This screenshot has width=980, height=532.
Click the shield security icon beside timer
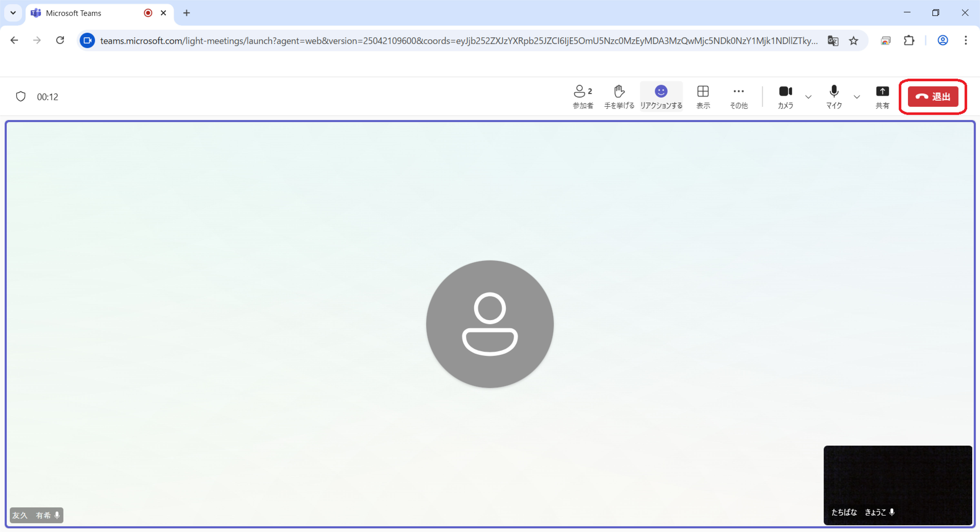[21, 97]
